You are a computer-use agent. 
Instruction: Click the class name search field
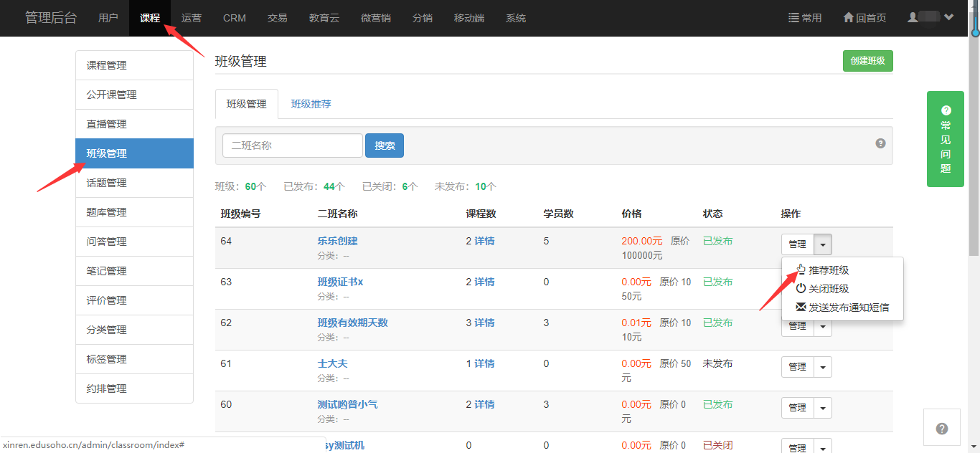point(292,146)
